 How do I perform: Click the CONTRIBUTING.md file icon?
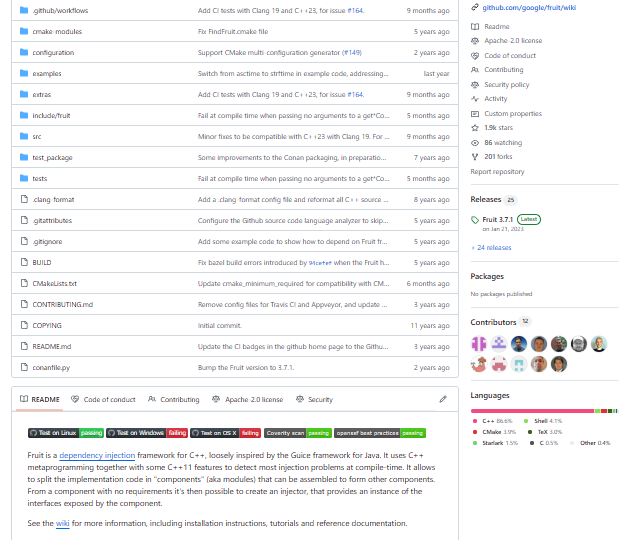pyautogui.click(x=24, y=304)
